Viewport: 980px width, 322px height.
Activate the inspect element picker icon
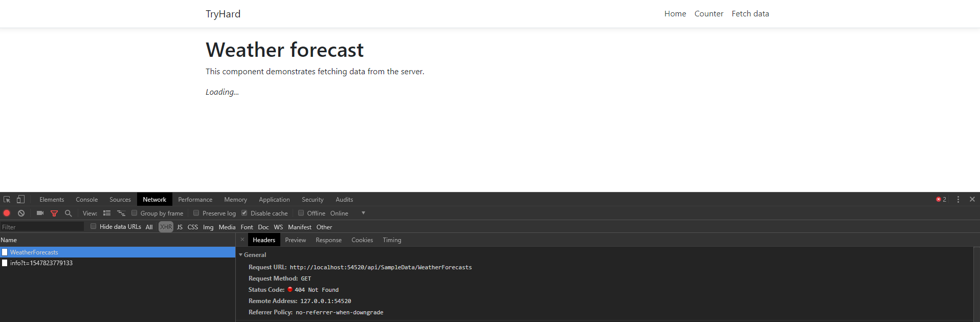[7, 200]
